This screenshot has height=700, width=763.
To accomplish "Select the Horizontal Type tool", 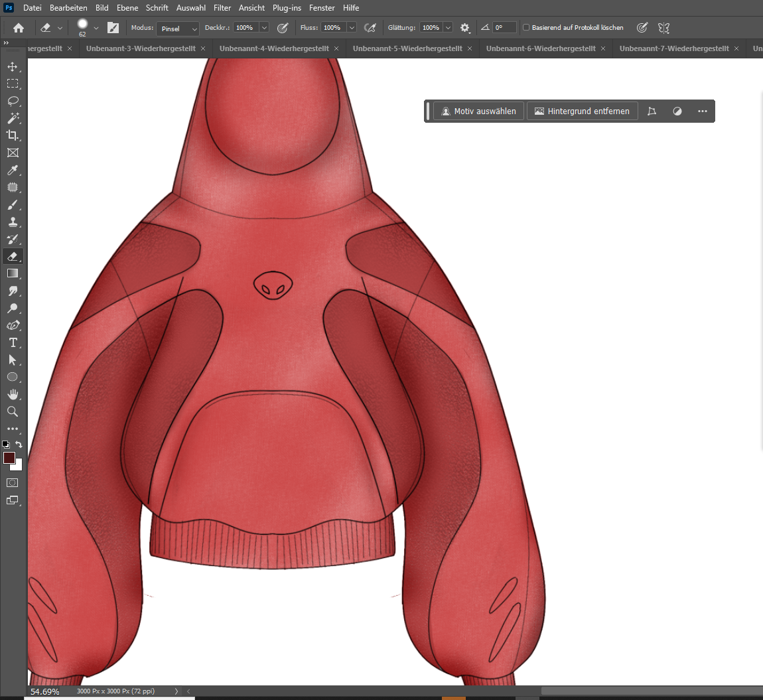I will (12, 342).
